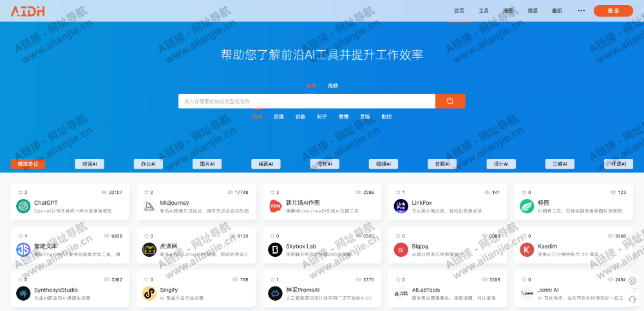Select 站内 search scope
Image resolution: width=644 pixels, height=311 pixels.
coord(257,117)
